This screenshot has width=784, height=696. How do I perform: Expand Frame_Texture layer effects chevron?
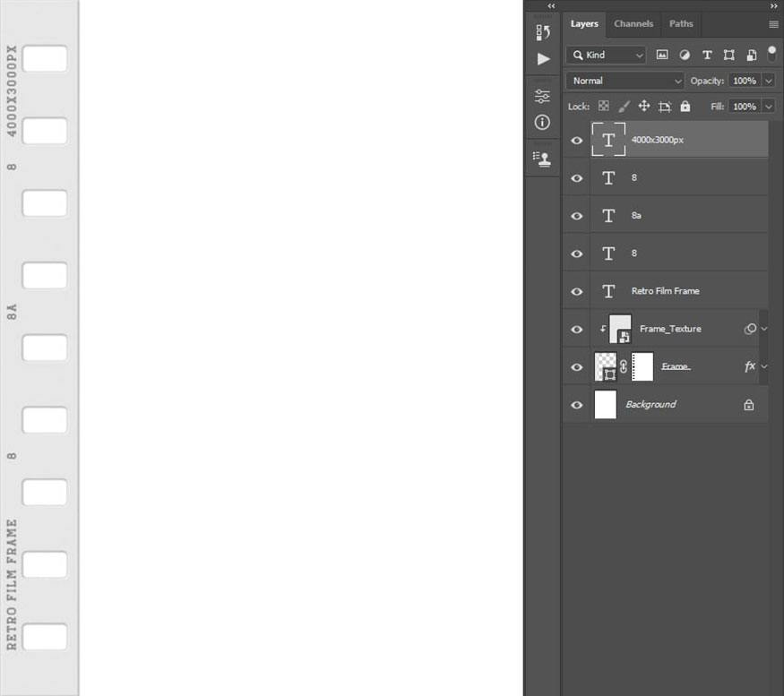764,329
